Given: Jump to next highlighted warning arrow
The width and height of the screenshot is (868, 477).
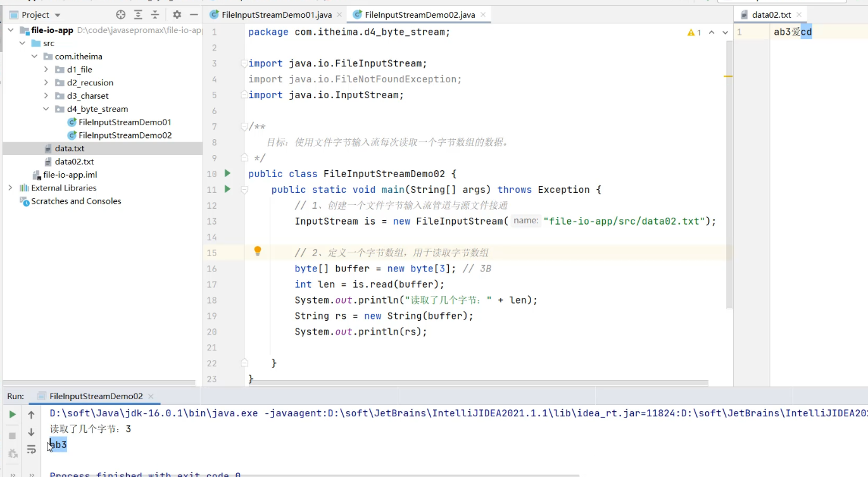Looking at the screenshot, I should (x=725, y=32).
